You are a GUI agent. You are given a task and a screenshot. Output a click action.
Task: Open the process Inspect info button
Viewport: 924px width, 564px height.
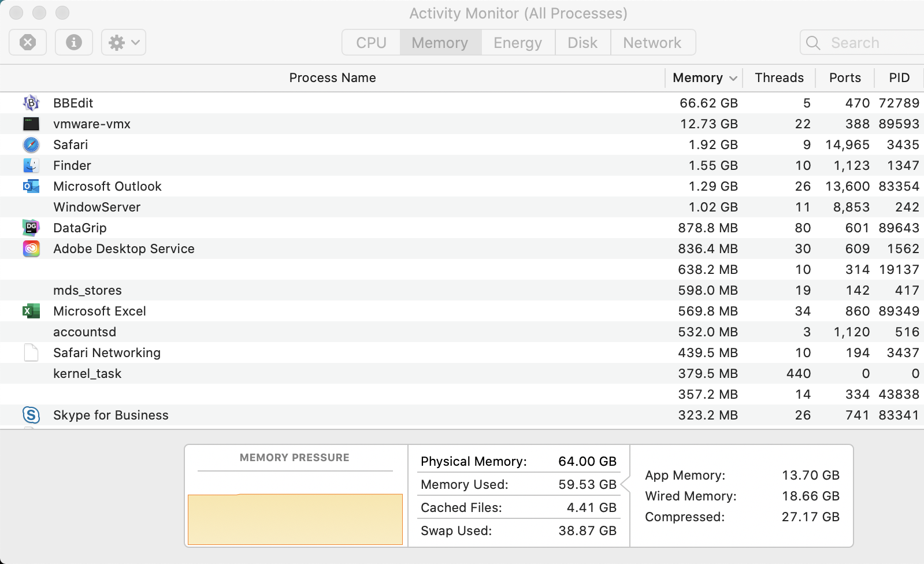coord(74,42)
